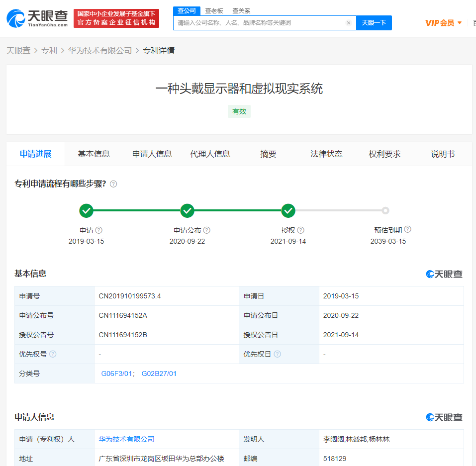Click the red 官方备案企业征信机构 banner
Viewport: 476px width, 466px height.
point(116,18)
